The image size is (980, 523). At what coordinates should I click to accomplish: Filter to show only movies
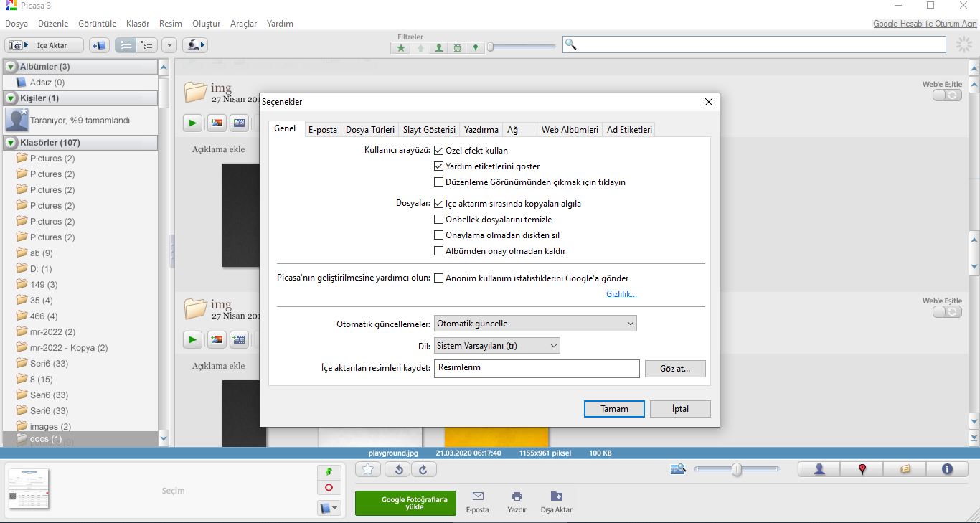pos(457,48)
